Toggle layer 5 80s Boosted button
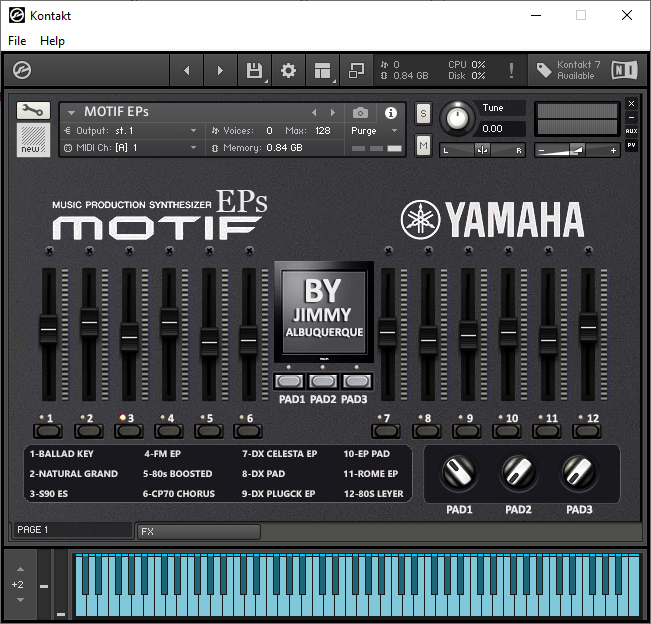 coord(209,431)
